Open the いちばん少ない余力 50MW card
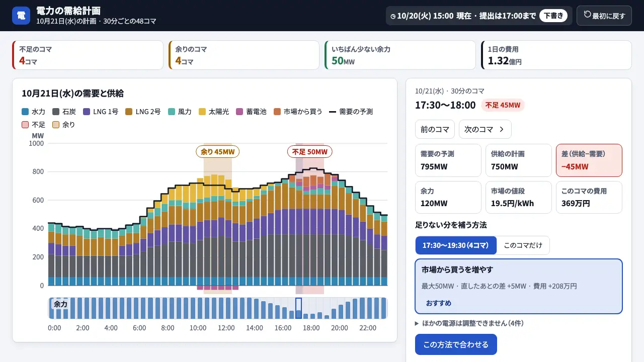The width and height of the screenshot is (644, 362). pyautogui.click(x=400, y=55)
